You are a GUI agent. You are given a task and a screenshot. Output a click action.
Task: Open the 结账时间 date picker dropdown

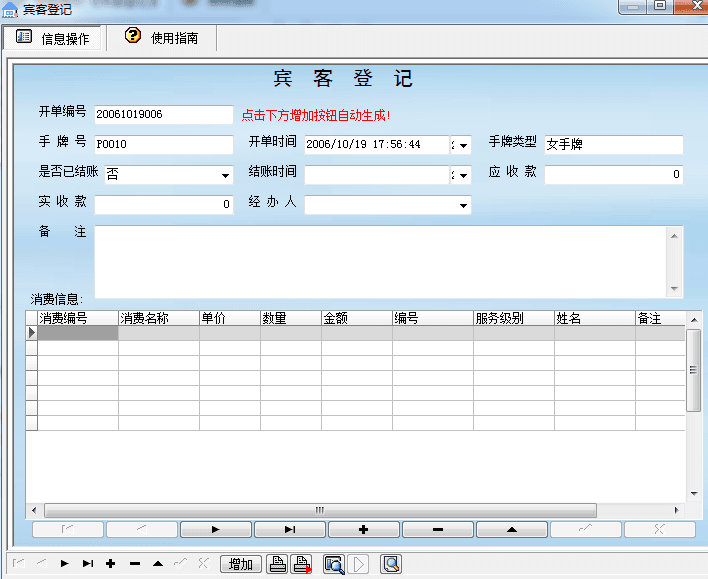tap(461, 176)
